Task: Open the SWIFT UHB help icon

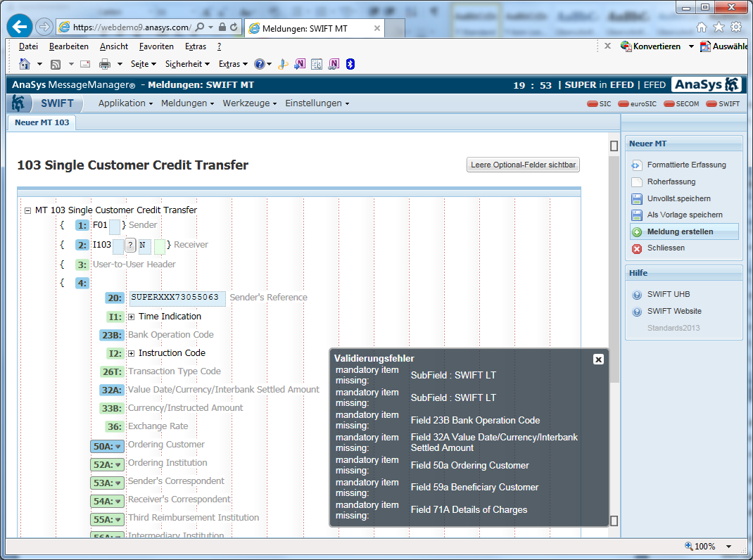Action: (x=637, y=295)
